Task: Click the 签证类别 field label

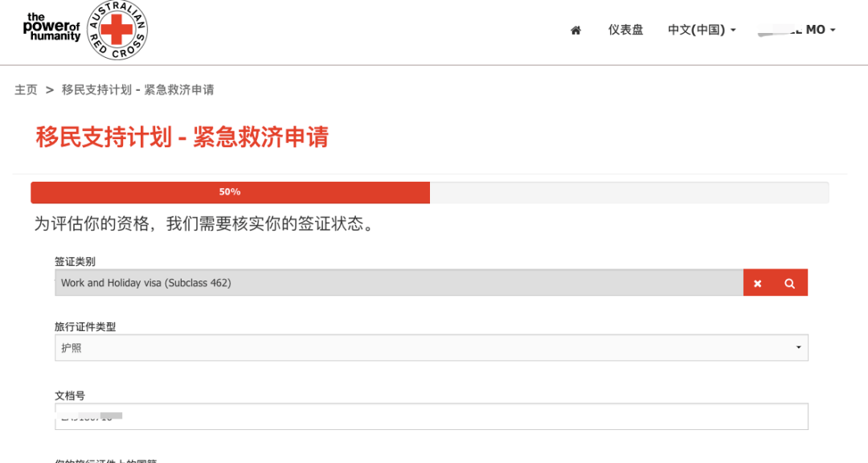Action: (x=75, y=262)
